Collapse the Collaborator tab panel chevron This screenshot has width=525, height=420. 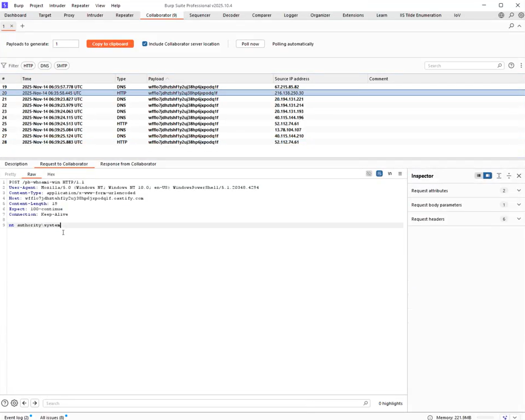519,26
